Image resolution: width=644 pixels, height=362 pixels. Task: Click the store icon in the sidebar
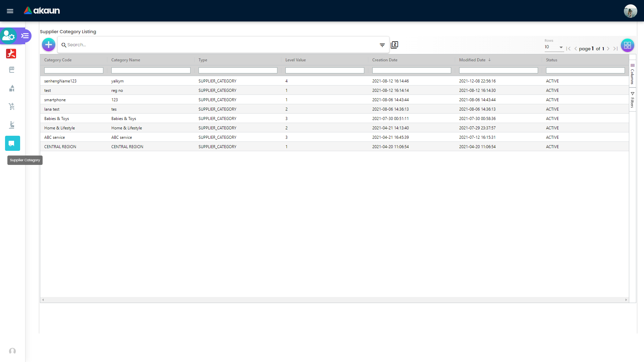click(x=12, y=70)
